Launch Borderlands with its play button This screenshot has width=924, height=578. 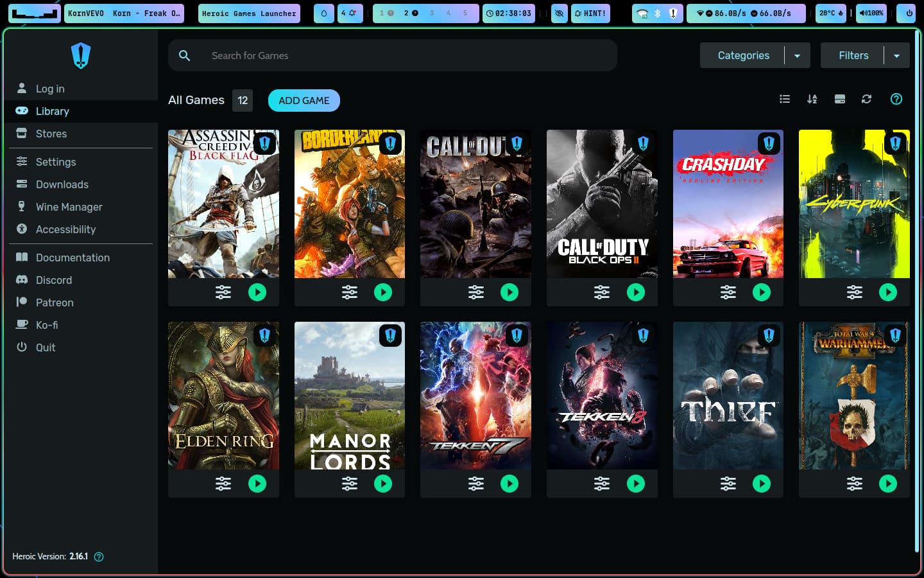coord(383,292)
